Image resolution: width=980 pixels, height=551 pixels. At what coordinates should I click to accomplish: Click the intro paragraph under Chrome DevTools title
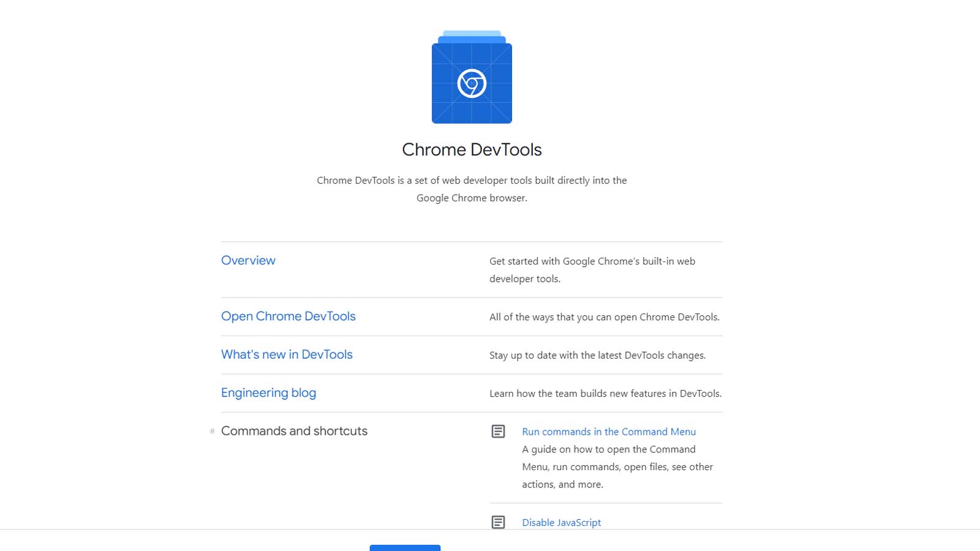[472, 189]
